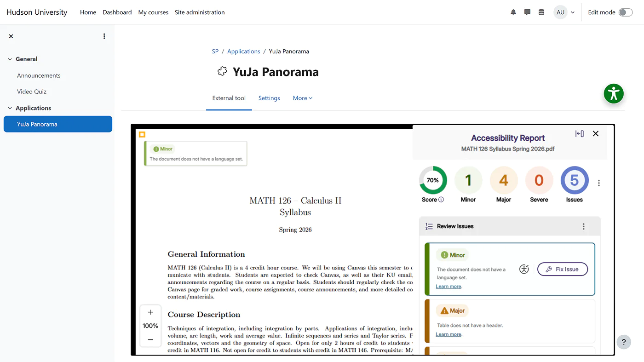The height and width of the screenshot is (362, 644).
Task: Collapse the Accessibility Report side panel
Action: pyautogui.click(x=580, y=134)
